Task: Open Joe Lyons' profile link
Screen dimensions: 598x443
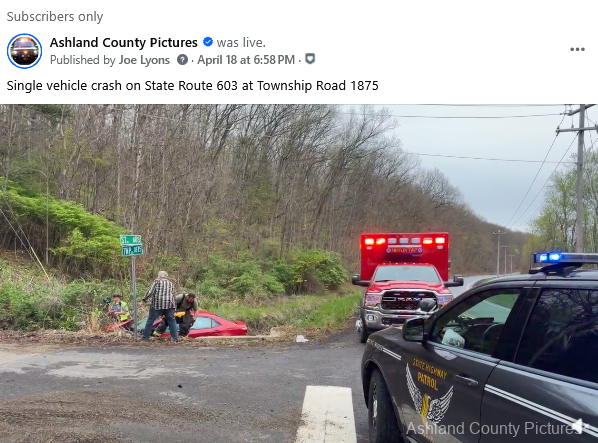Action: [144, 60]
